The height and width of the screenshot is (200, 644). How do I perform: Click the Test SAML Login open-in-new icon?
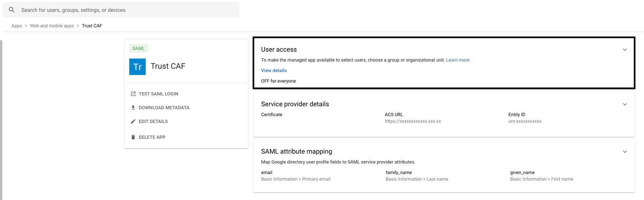click(x=133, y=94)
